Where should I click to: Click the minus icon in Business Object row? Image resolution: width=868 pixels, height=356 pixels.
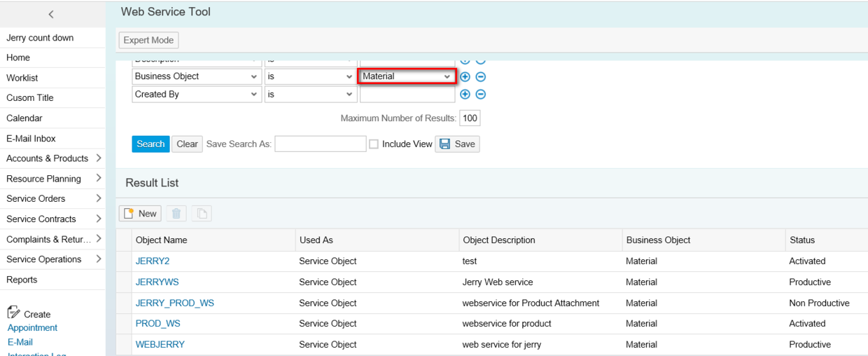pyautogui.click(x=481, y=76)
